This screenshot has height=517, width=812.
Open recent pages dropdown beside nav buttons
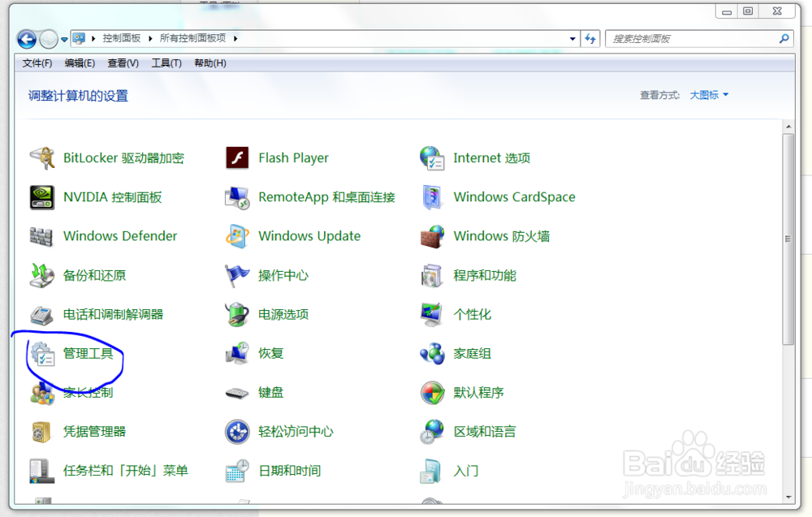click(x=64, y=39)
